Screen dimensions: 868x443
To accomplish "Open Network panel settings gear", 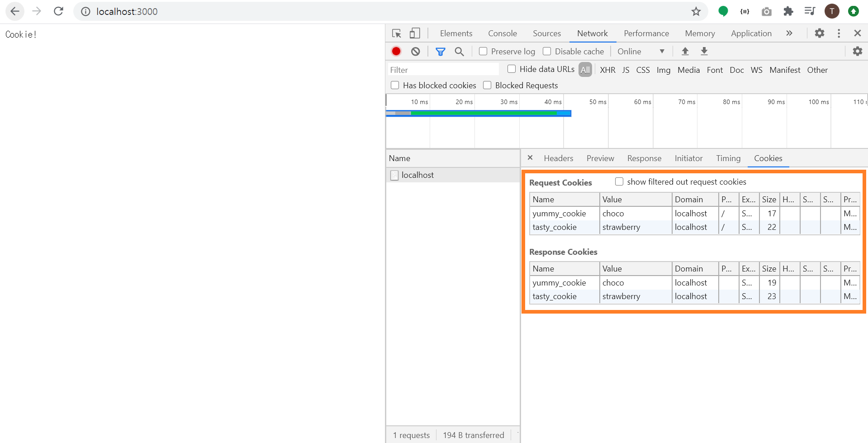I will (857, 51).
